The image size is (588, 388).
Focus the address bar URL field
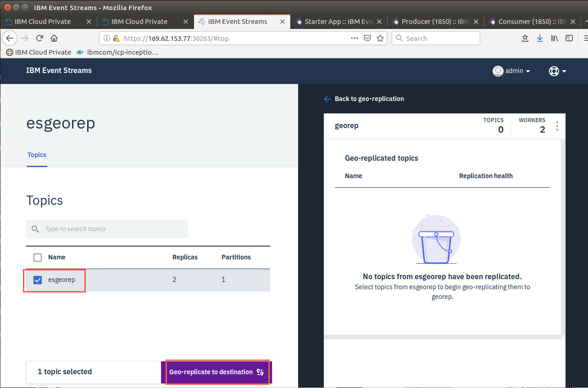point(234,39)
